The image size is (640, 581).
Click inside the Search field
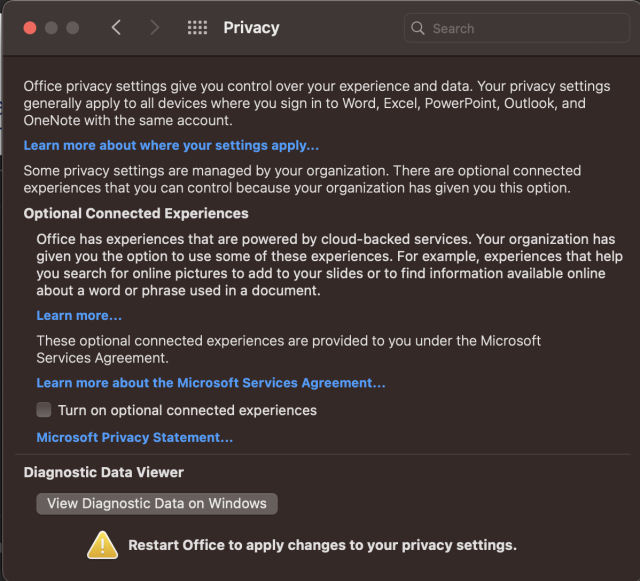(525, 28)
